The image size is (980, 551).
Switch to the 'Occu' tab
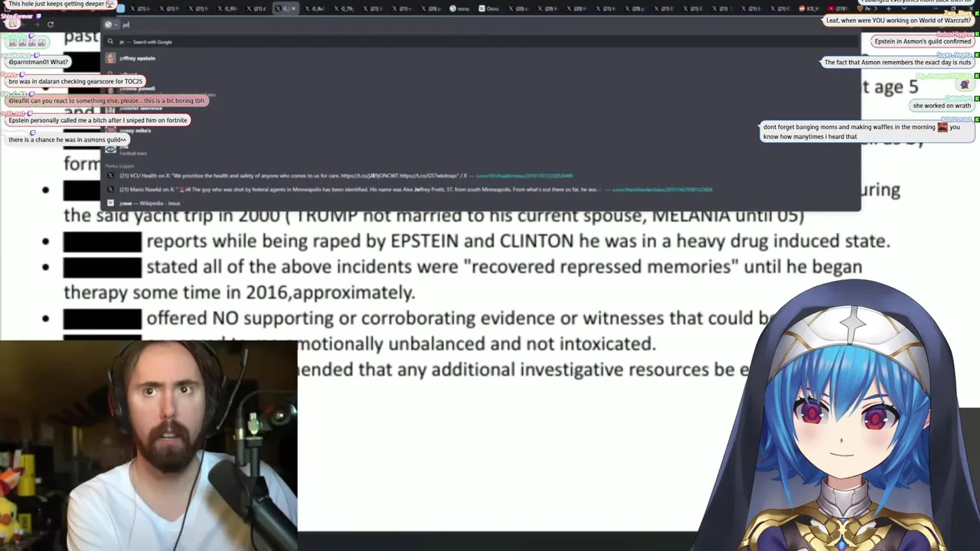[x=488, y=8]
